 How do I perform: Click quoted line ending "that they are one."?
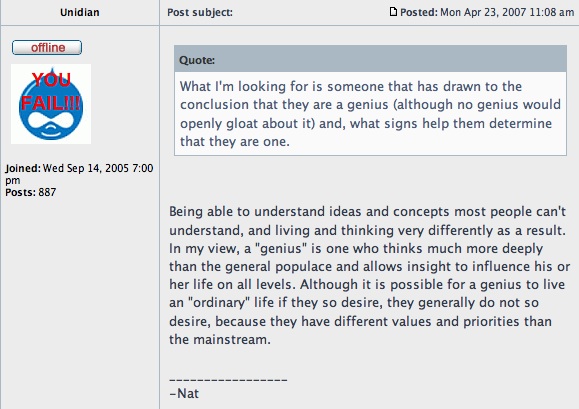click(x=235, y=141)
